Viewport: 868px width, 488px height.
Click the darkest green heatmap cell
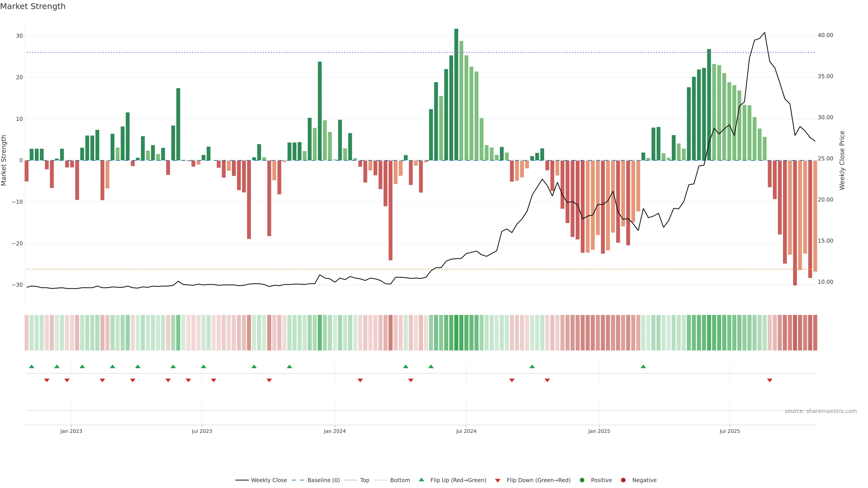coord(456,333)
